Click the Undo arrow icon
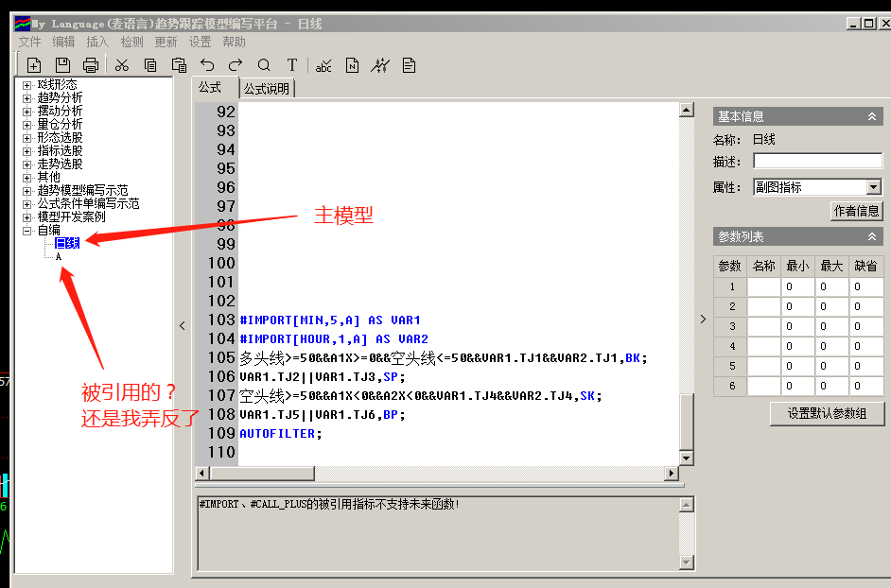 coord(207,65)
